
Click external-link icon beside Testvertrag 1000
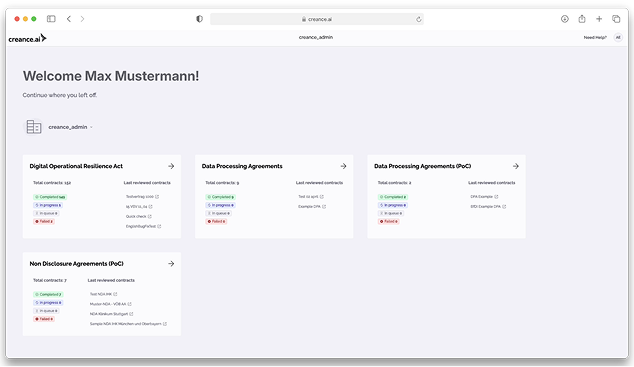tap(157, 197)
